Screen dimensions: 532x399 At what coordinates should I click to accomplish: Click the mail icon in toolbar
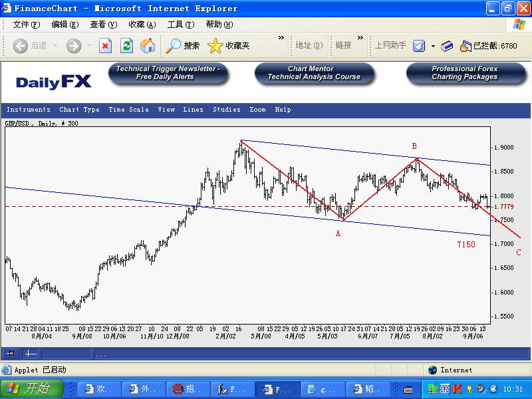coord(419,45)
